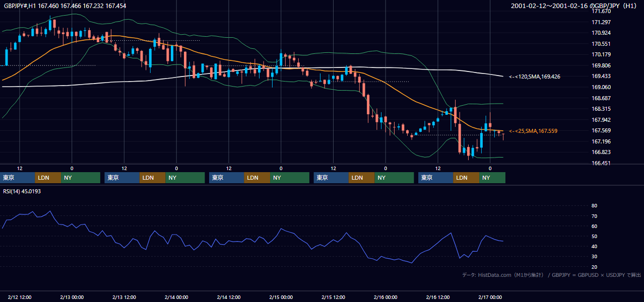Click price axis value 171.670
Screen dimensions: 644x302
[x=601, y=11]
